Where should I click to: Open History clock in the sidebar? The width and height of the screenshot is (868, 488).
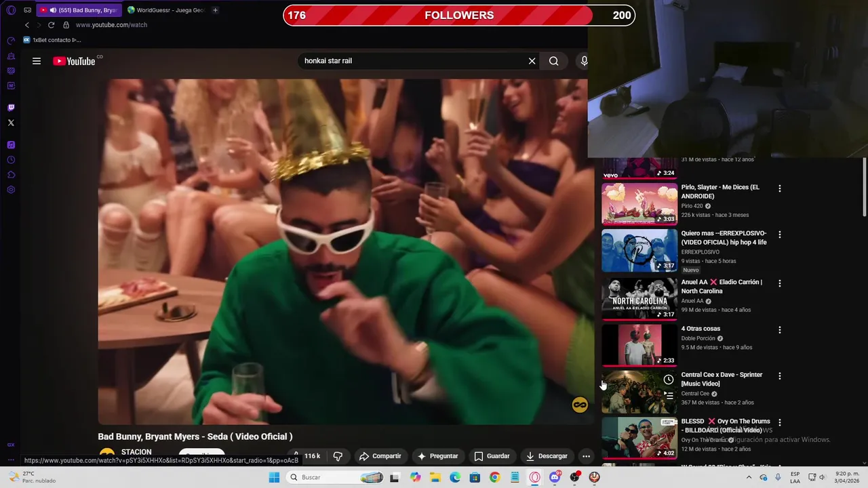[x=11, y=160]
